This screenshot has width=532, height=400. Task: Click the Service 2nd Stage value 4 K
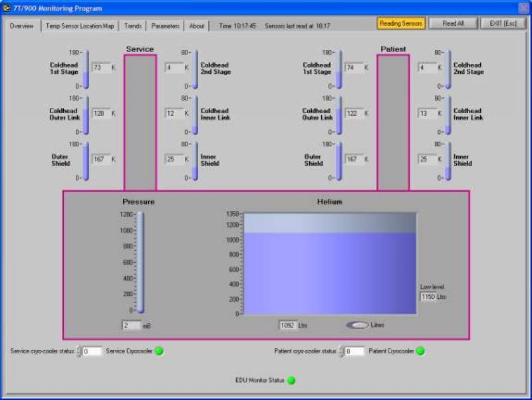point(174,67)
